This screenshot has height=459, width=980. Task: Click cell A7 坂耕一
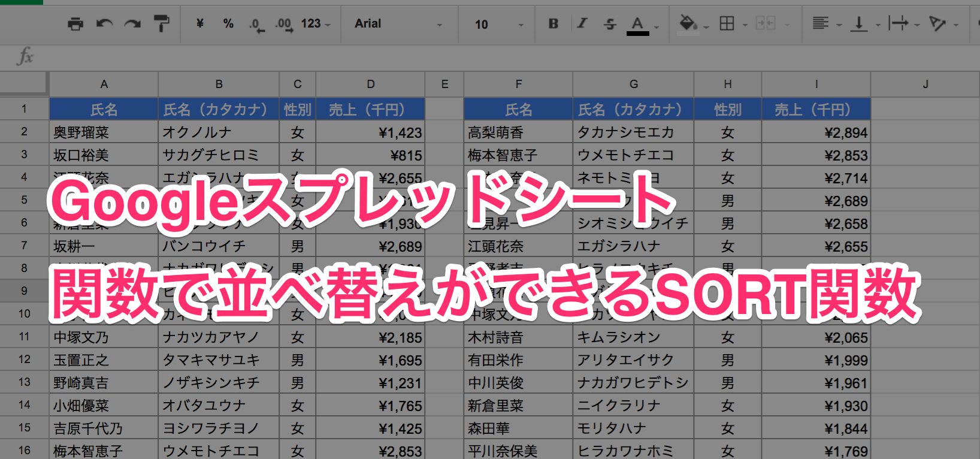(x=104, y=246)
